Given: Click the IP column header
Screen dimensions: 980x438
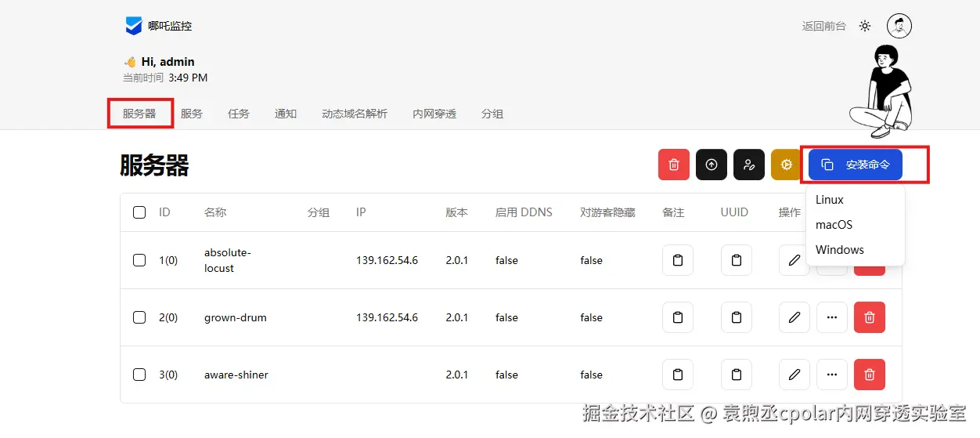Looking at the screenshot, I should [361, 212].
